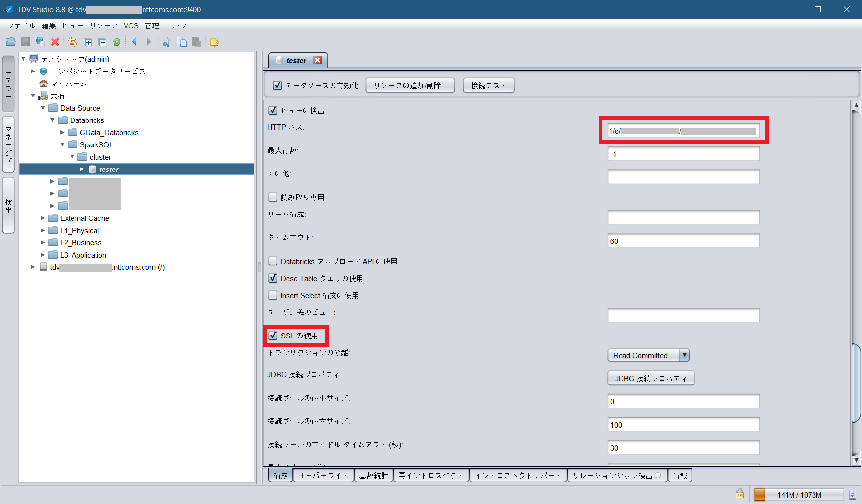The height and width of the screenshot is (504, 862).
Task: Open トランザクションの分離 Read Committed dropdown
Action: [x=648, y=355]
